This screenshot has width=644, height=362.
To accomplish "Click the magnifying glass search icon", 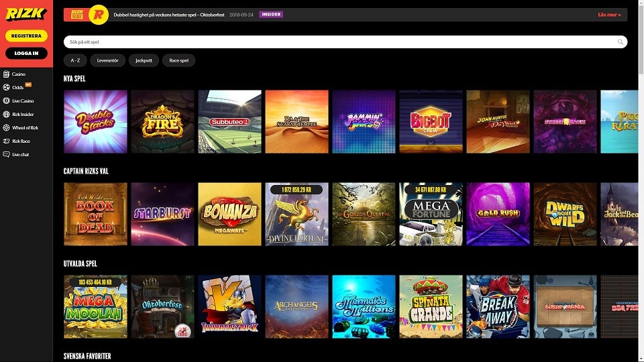I will [620, 42].
